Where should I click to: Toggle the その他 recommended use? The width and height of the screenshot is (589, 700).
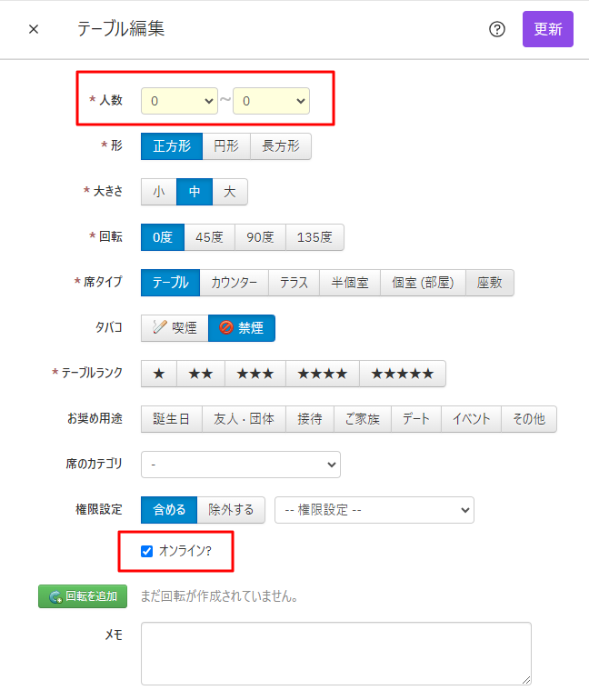(x=529, y=420)
